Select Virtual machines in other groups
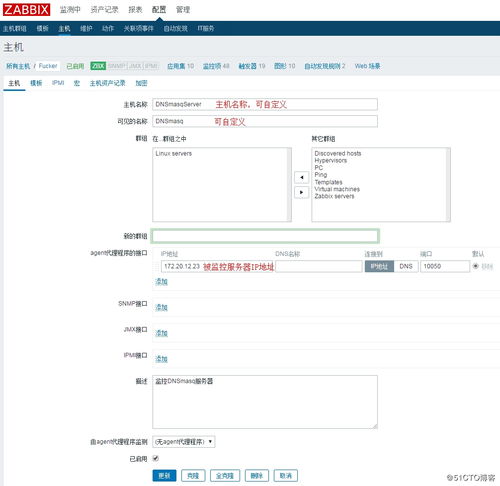 pyautogui.click(x=337, y=189)
